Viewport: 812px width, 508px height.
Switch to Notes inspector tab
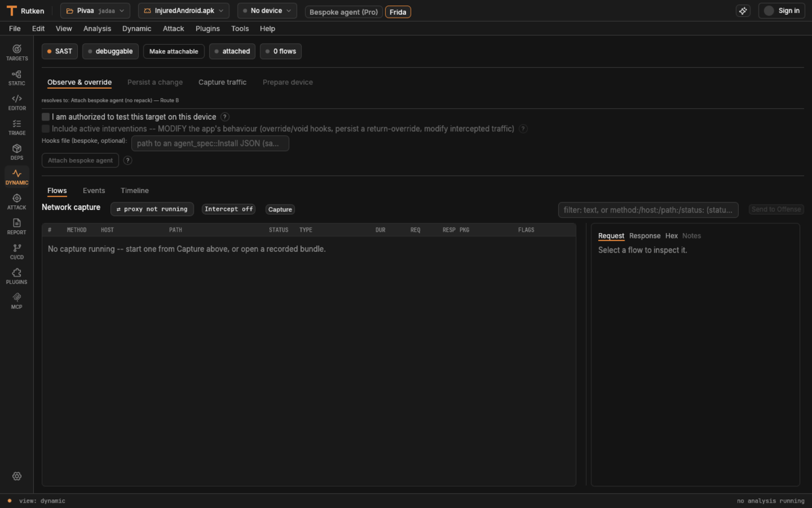692,236
